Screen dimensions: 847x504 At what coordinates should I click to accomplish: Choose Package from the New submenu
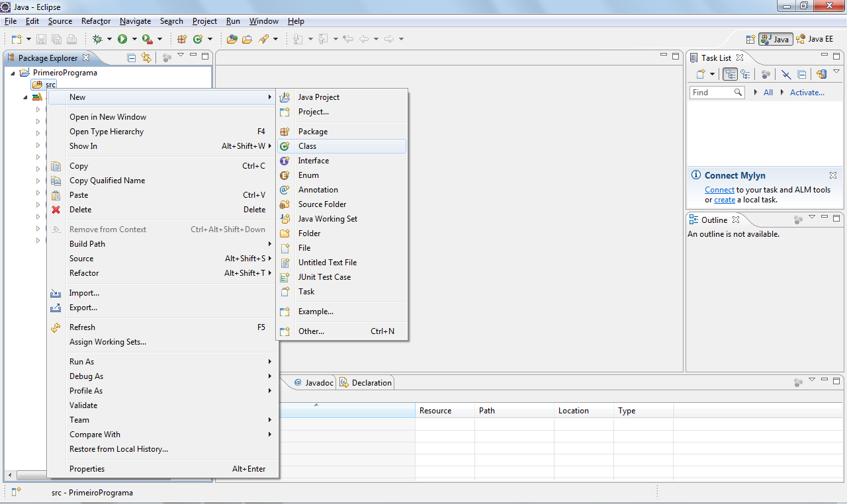click(x=341, y=132)
